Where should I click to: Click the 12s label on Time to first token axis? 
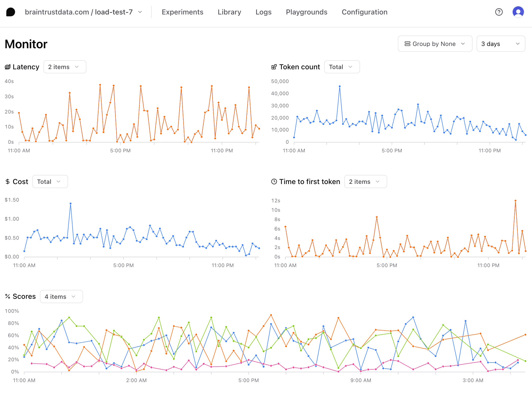point(276,201)
